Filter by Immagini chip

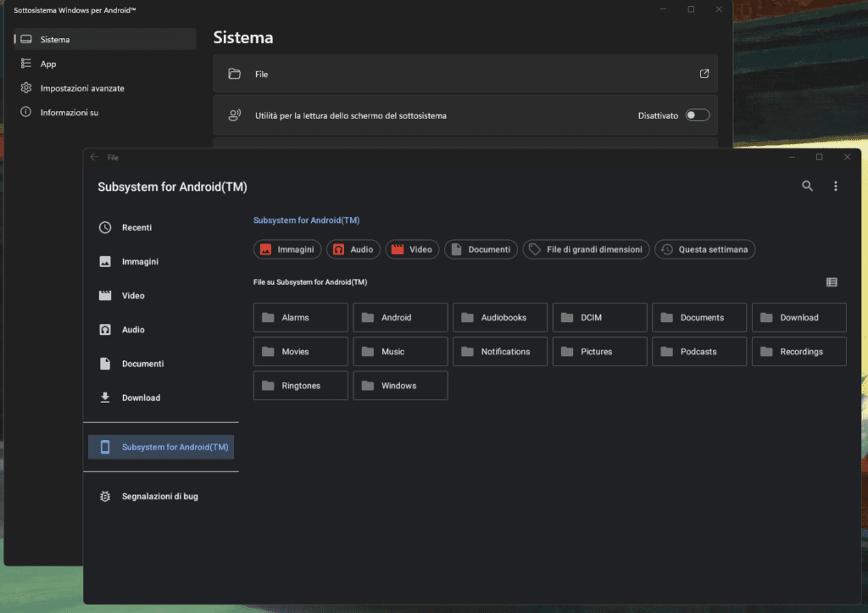tap(287, 249)
